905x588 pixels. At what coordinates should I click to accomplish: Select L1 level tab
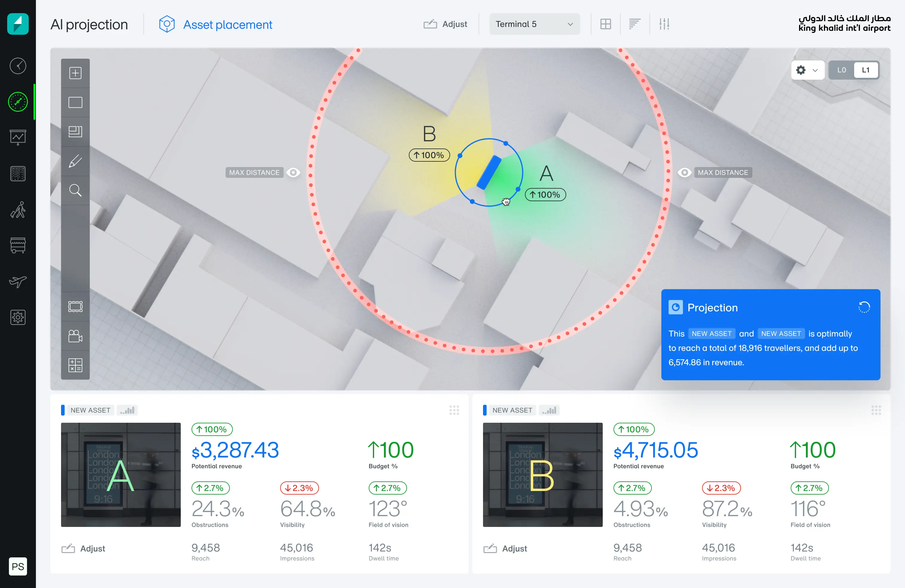click(x=865, y=70)
